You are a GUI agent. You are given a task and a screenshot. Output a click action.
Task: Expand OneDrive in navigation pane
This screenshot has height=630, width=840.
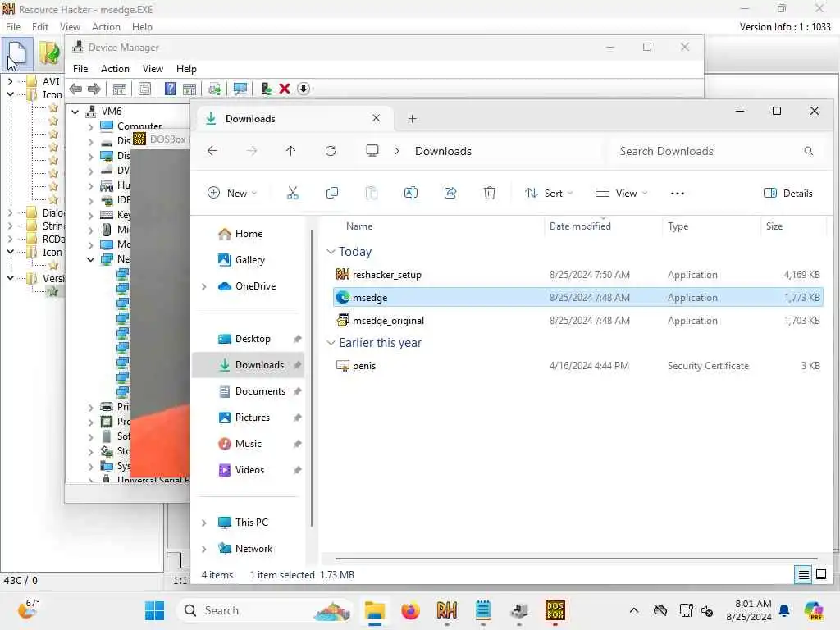coord(203,287)
